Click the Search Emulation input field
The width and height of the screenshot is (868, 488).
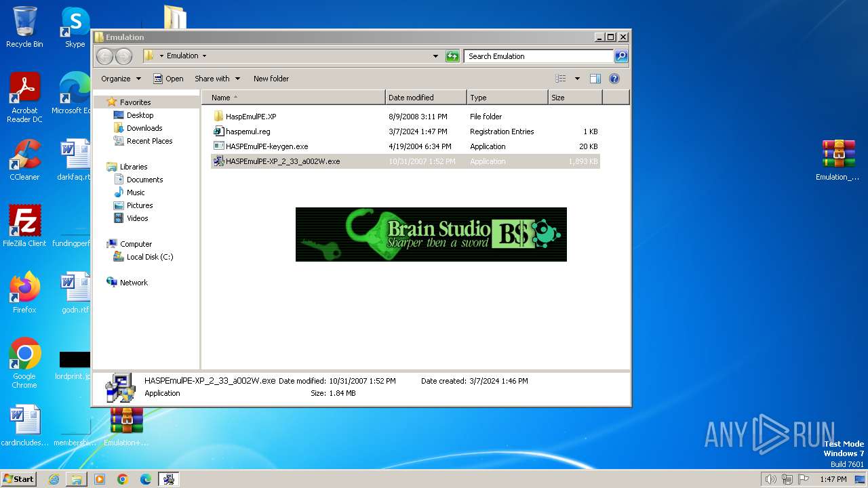pos(539,56)
